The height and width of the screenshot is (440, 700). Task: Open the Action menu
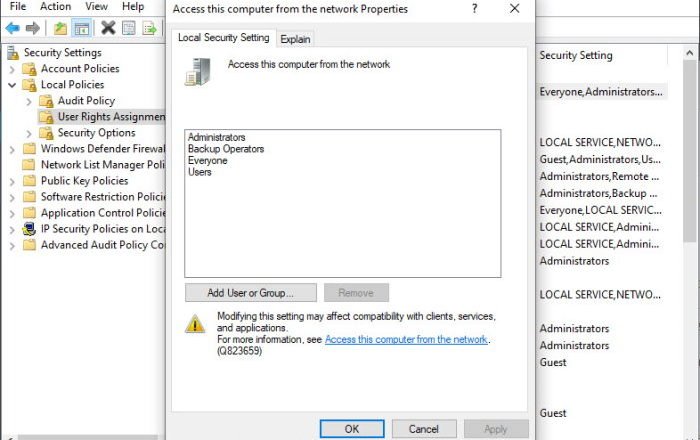[55, 7]
